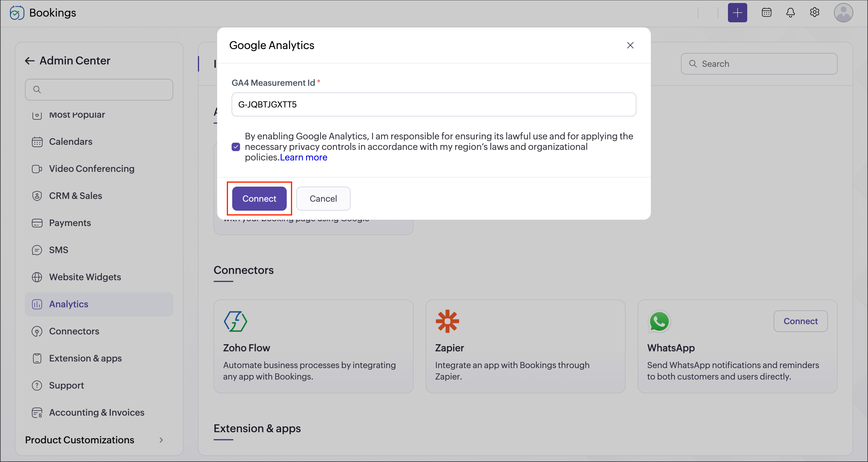Image resolution: width=868 pixels, height=462 pixels.
Task: Uncheck the Google Analytics consent checkbox
Action: pyautogui.click(x=236, y=147)
